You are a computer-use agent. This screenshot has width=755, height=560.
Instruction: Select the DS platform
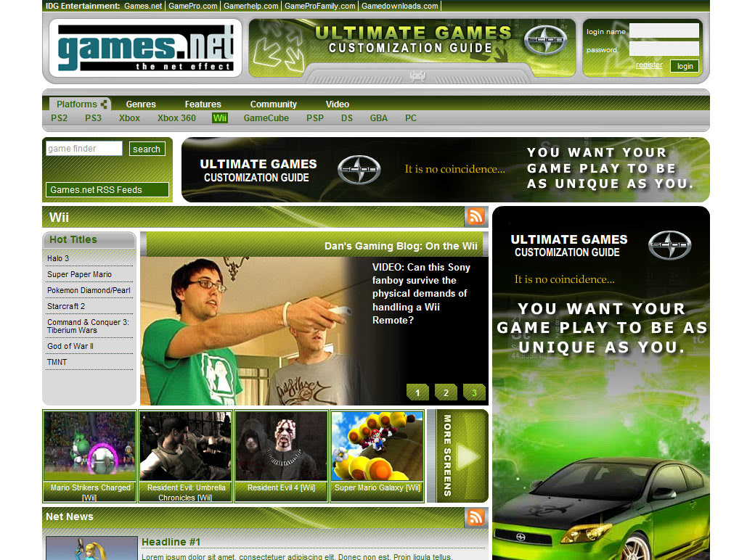point(347,118)
